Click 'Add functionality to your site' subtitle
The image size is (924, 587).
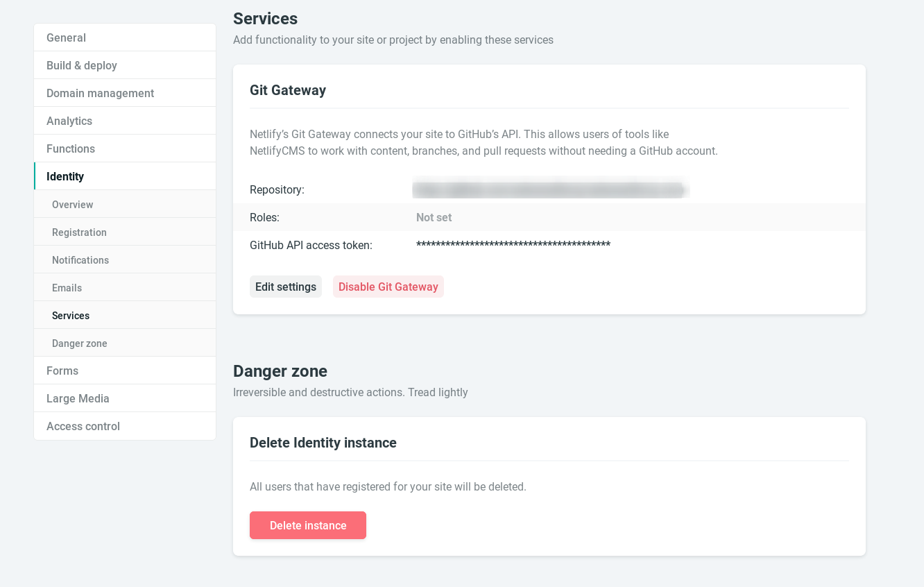click(x=393, y=40)
